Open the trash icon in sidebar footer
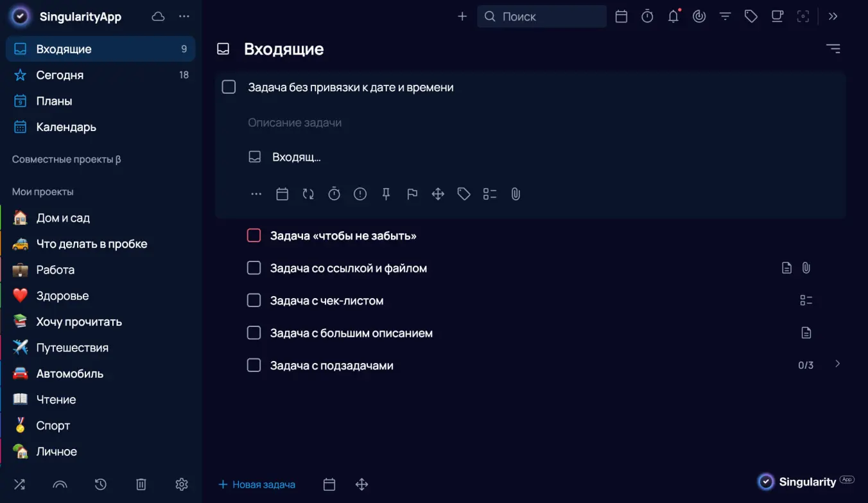 click(141, 484)
